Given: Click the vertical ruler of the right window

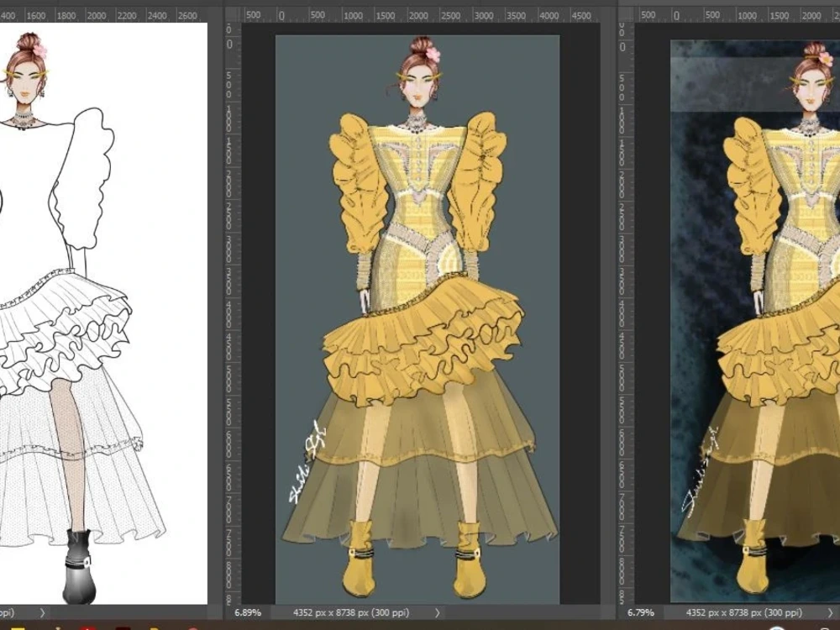Looking at the screenshot, I should [626, 314].
